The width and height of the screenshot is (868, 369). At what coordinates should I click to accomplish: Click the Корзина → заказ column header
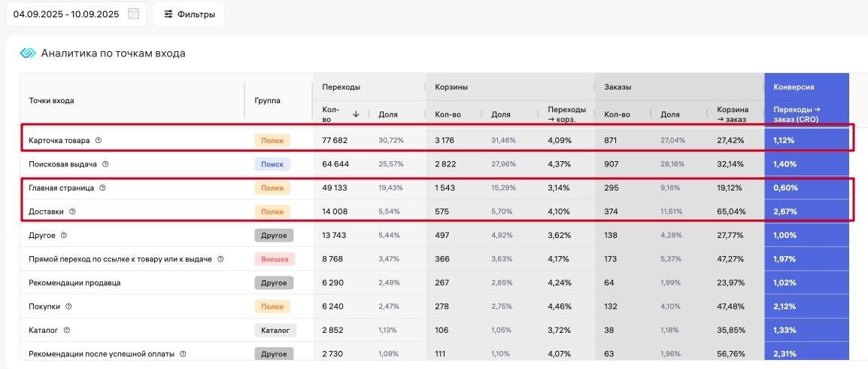732,114
